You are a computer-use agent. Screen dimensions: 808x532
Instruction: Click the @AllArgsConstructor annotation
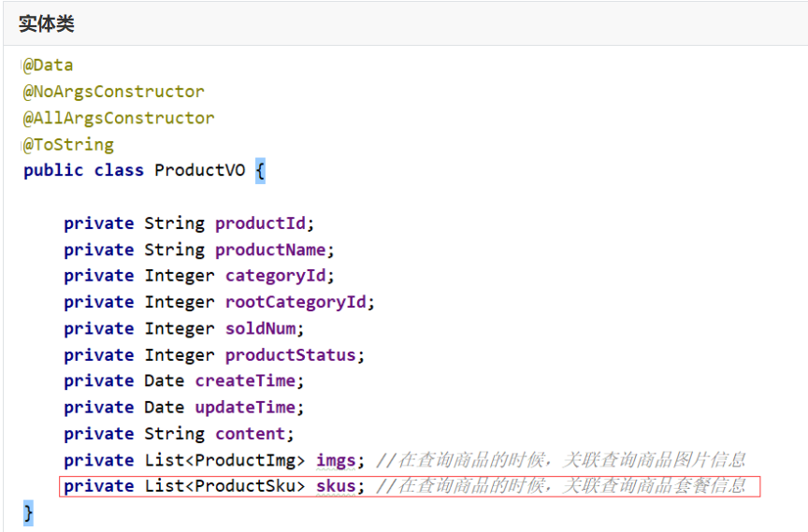coord(119,118)
